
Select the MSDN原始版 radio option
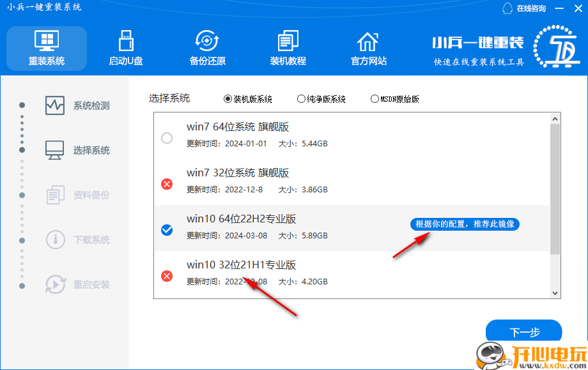pyautogui.click(x=373, y=98)
